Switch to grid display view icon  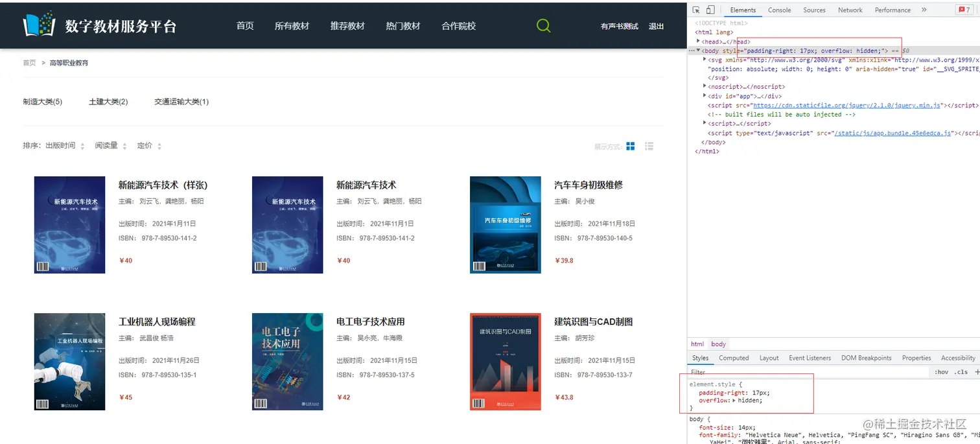click(x=631, y=146)
